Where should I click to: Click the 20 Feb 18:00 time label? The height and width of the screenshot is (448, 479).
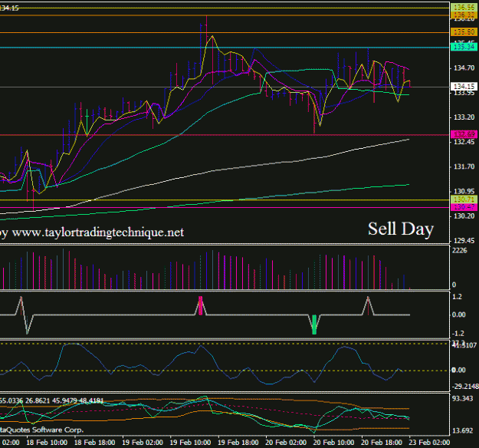pyautogui.click(x=382, y=443)
